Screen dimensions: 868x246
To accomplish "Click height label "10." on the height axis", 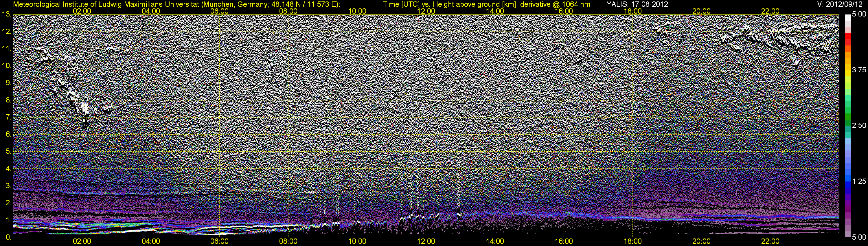I will point(6,66).
